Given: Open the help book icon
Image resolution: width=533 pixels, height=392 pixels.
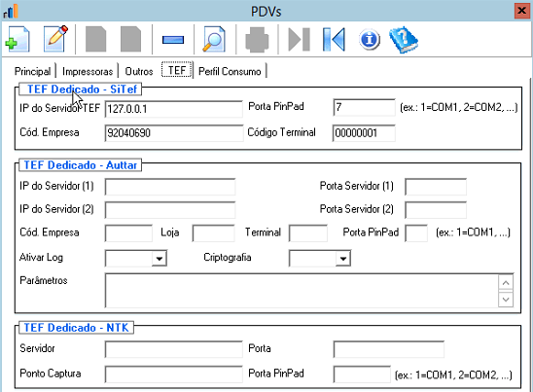Looking at the screenshot, I should (x=404, y=40).
